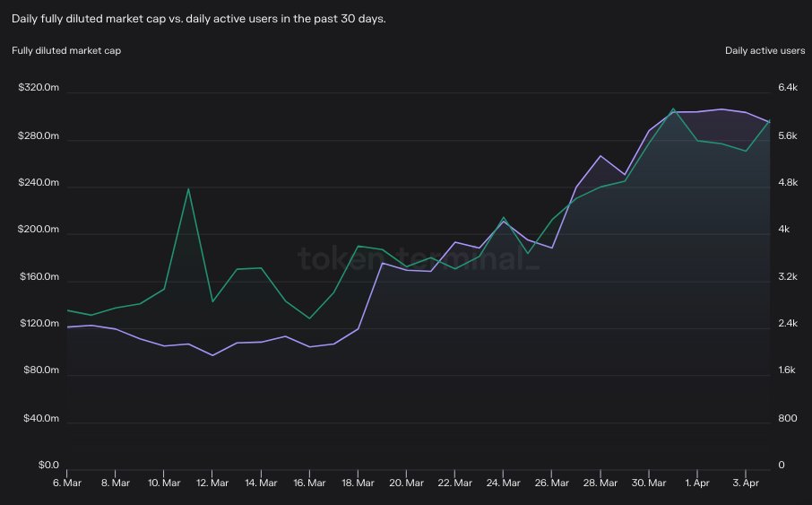
Task: Click the '30. Mar' date label
Action: pos(648,483)
